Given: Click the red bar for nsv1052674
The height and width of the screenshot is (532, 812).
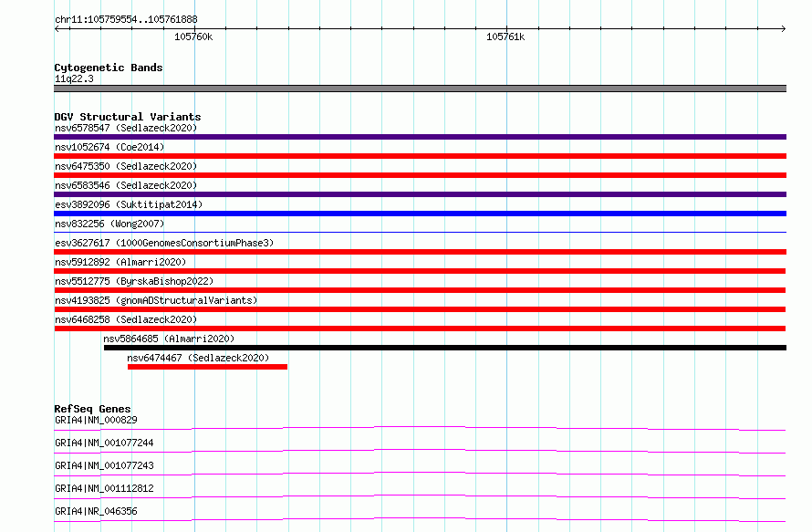Looking at the screenshot, I should (x=420, y=156).
